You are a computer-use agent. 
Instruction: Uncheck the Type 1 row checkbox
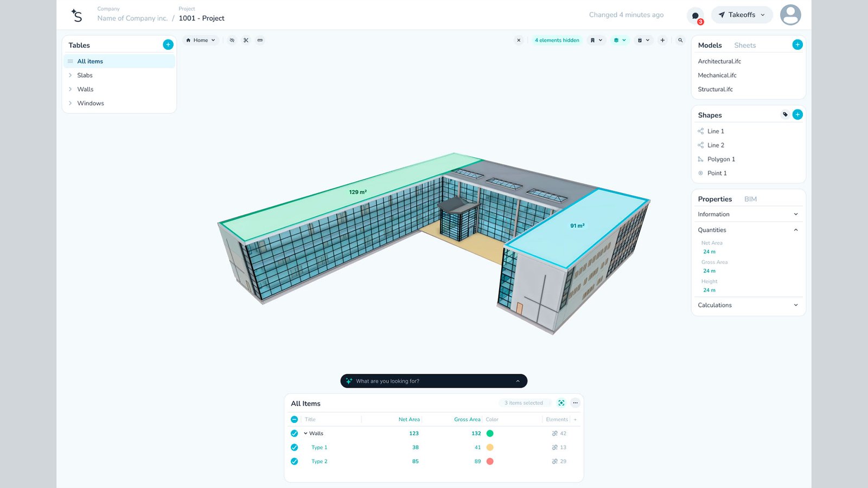tap(294, 447)
